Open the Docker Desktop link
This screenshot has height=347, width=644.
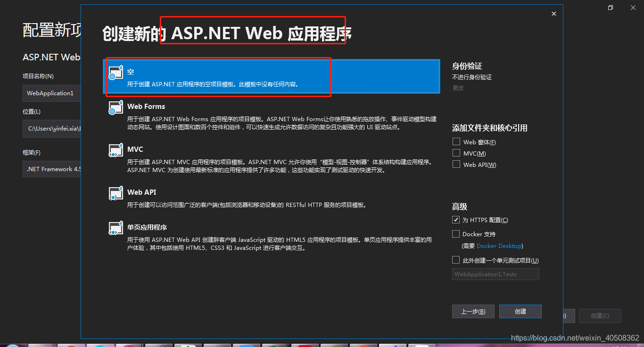pyautogui.click(x=499, y=246)
